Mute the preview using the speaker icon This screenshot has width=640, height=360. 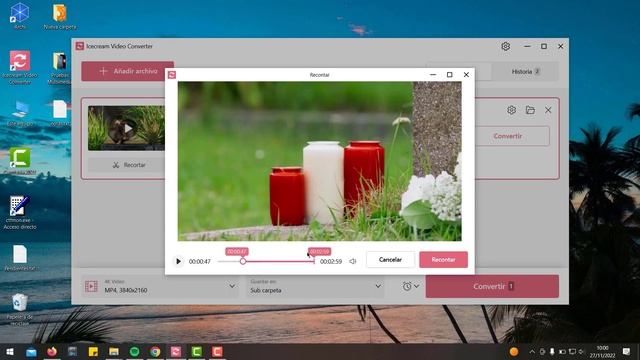353,261
